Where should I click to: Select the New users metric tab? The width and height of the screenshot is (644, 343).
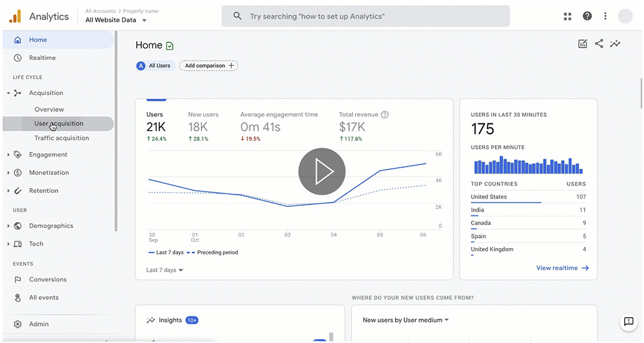[203, 127]
